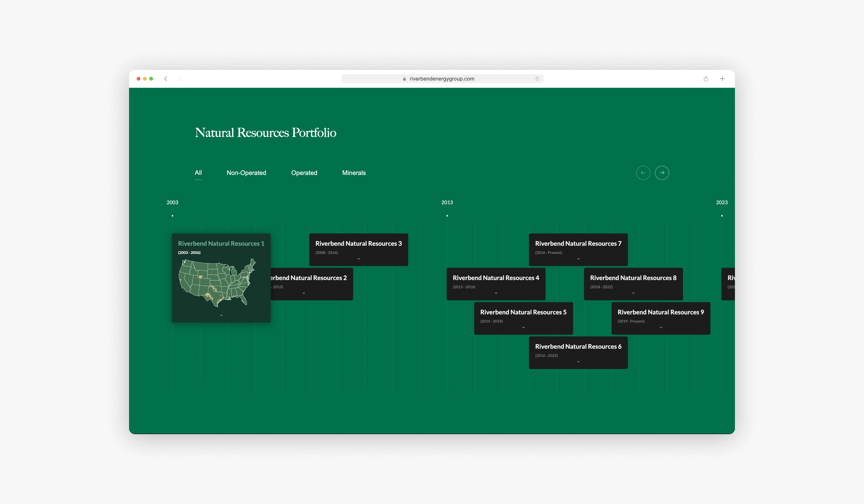Click the 2013 timeline marker dot
Image resolution: width=864 pixels, height=504 pixels.
[447, 216]
